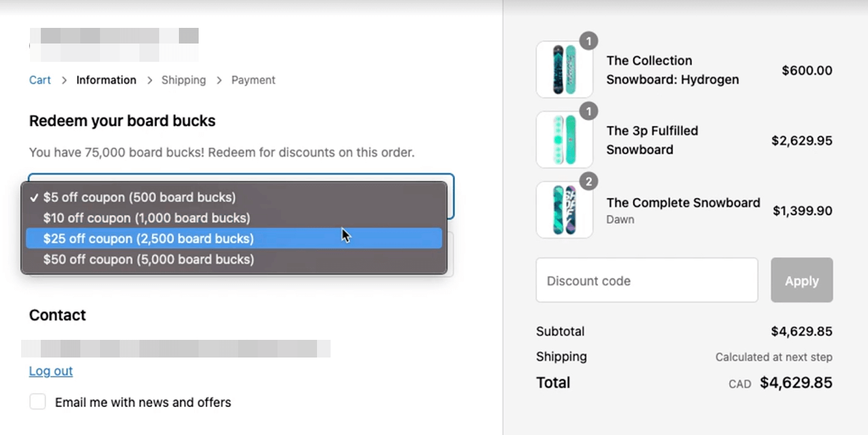The width and height of the screenshot is (868, 435).
Task: Click the Log out link
Action: [x=50, y=371]
